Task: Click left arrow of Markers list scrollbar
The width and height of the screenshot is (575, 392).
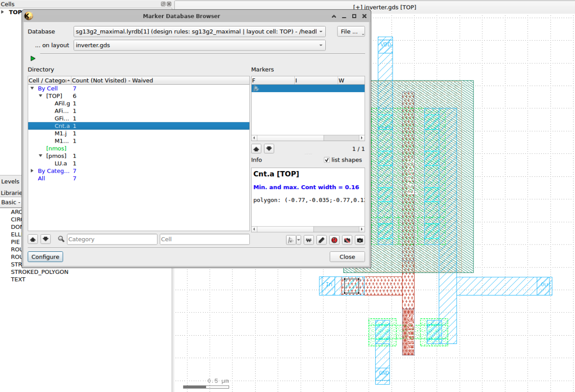Action: [x=254, y=138]
